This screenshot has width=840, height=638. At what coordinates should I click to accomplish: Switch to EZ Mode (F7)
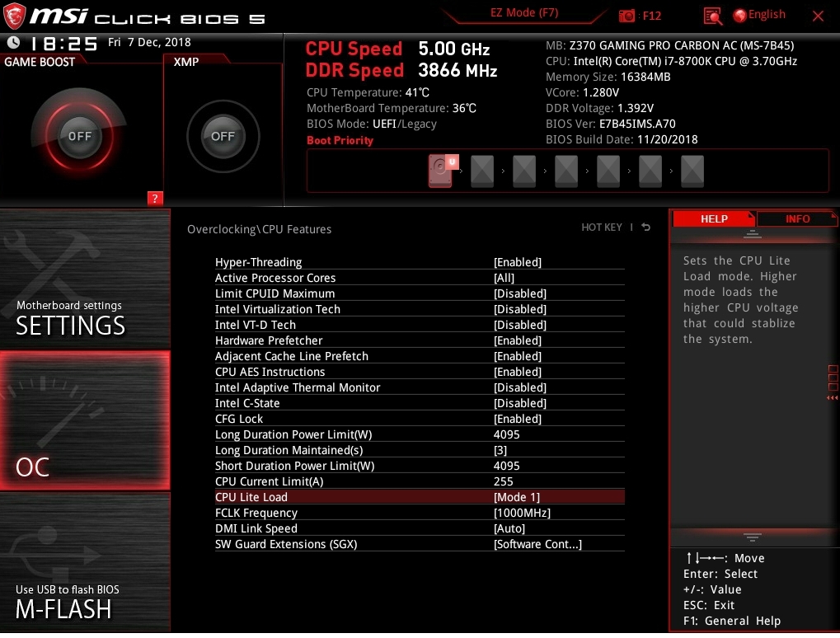pyautogui.click(x=524, y=13)
